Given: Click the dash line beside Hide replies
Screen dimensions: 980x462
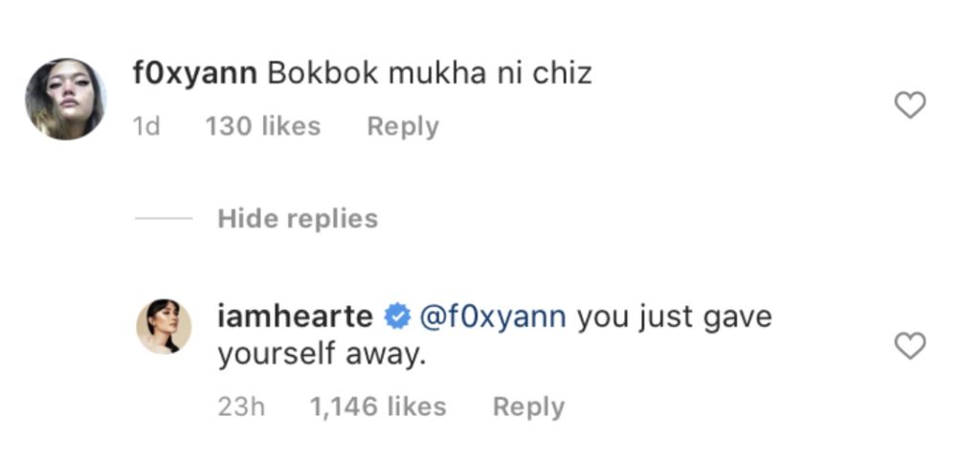Looking at the screenshot, I should (163, 219).
